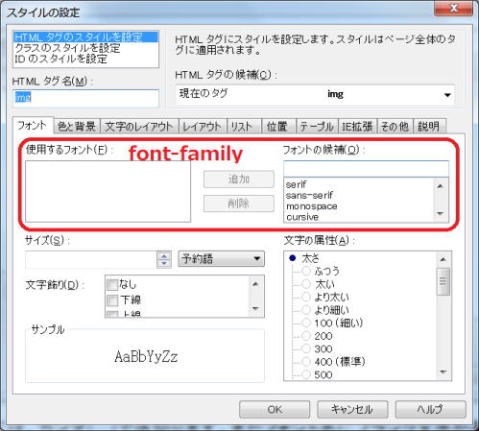479x431 pixels.
Task: Switch to the リスト tab
Action: click(244, 126)
